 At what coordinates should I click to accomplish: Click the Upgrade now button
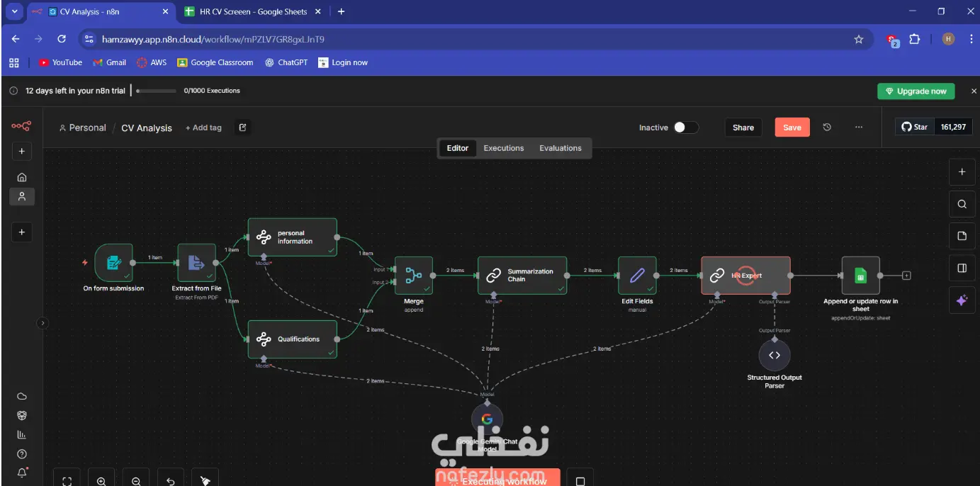point(916,91)
